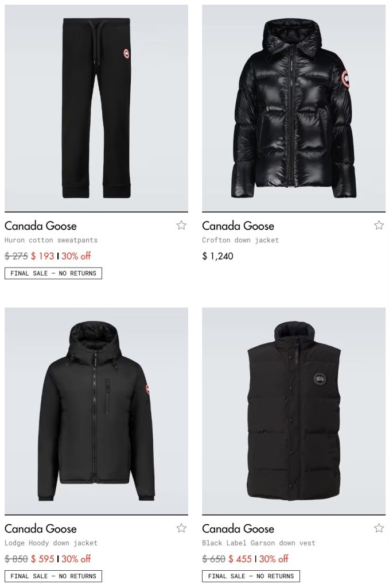Open the Lodge Hoody jacket image
This screenshot has height=588, width=389.
(x=96, y=411)
